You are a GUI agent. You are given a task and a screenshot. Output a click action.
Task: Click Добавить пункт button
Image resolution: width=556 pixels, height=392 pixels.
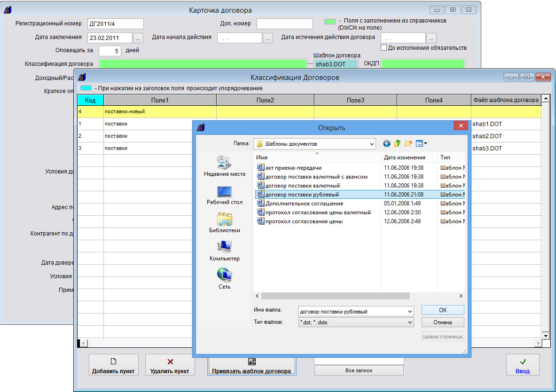(113, 365)
